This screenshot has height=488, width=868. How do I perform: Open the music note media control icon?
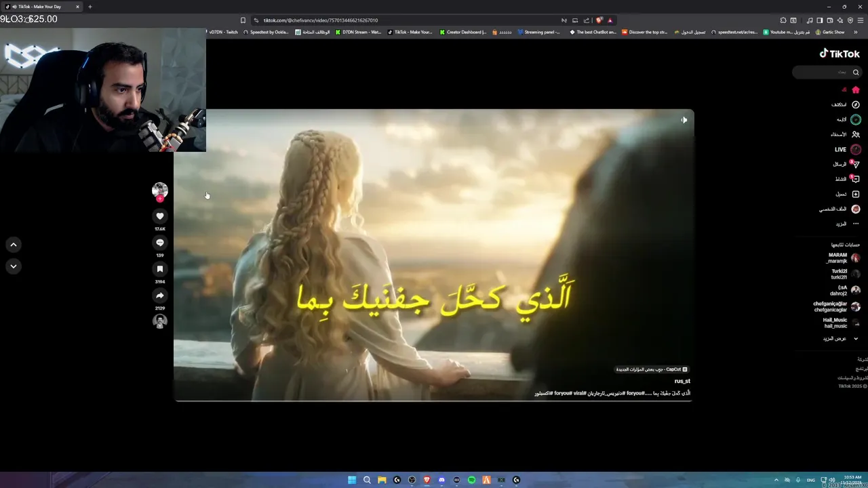[x=810, y=20]
